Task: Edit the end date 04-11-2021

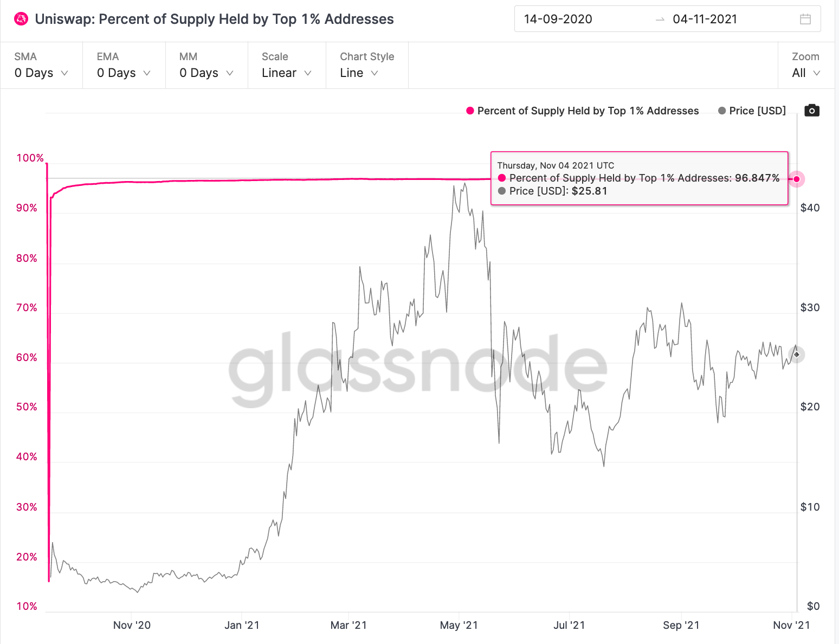Action: click(705, 19)
